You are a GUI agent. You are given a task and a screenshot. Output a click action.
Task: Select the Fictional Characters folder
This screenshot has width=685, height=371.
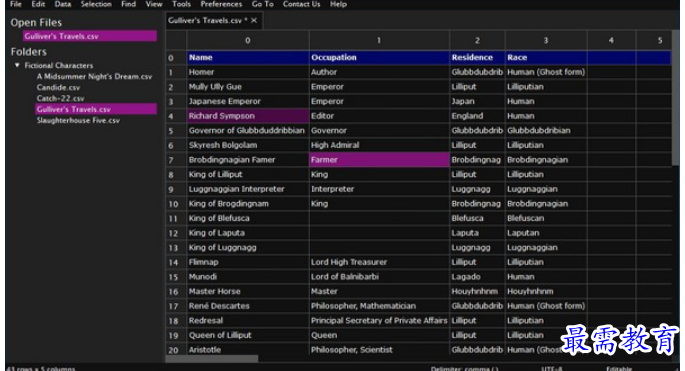tap(59, 66)
